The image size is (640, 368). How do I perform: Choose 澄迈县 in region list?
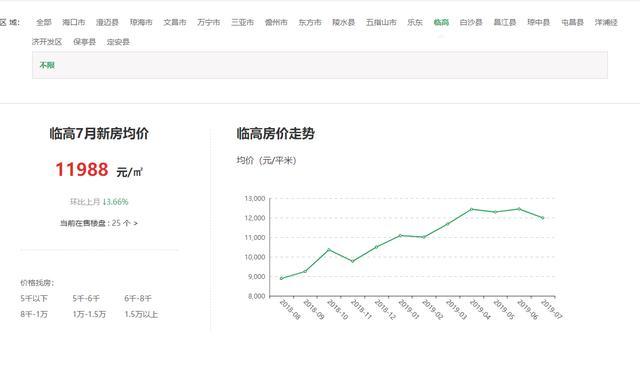coord(107,22)
